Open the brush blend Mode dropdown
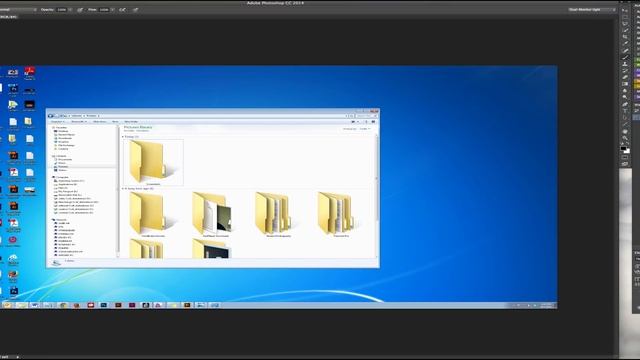 (18, 9)
